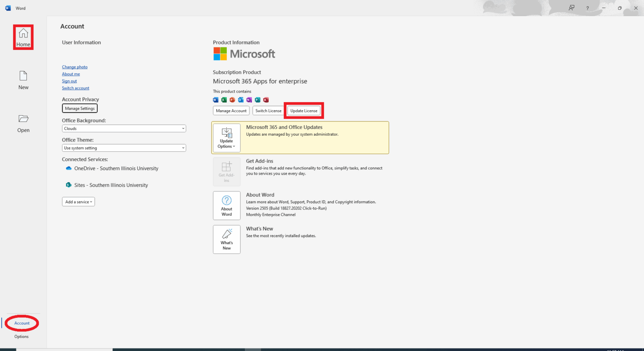Select the OneNote product icon

(x=249, y=100)
